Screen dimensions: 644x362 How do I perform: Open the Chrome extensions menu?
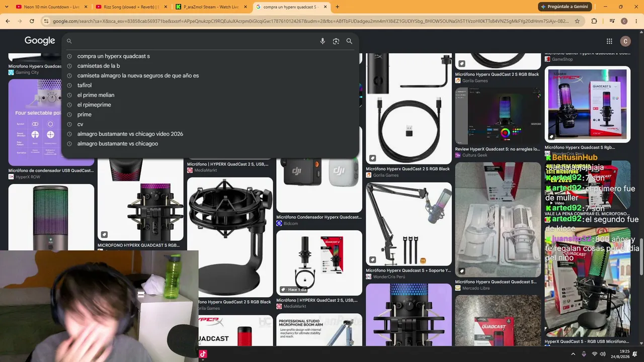point(594,21)
